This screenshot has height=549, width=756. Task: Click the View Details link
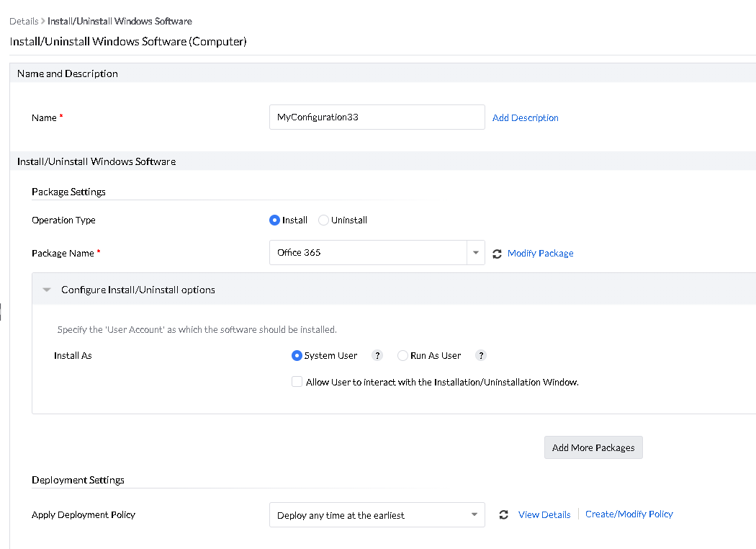coord(544,515)
